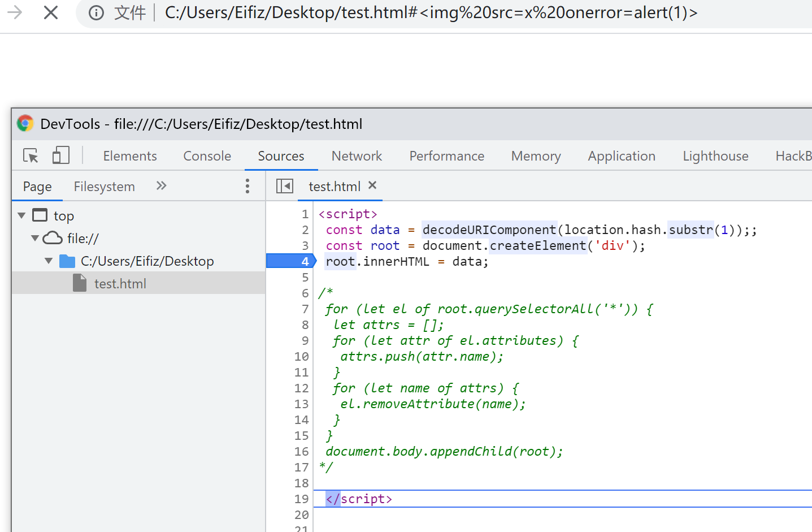Open the Lighthouse tab

pyautogui.click(x=715, y=156)
